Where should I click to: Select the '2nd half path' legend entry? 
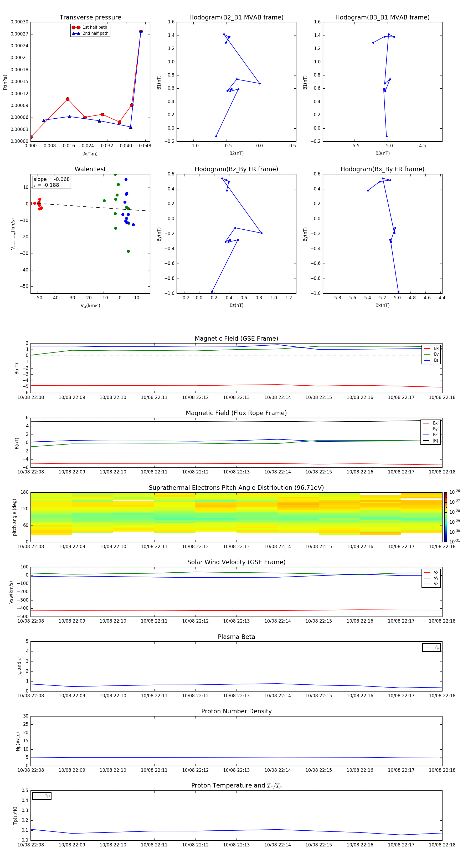click(90, 33)
